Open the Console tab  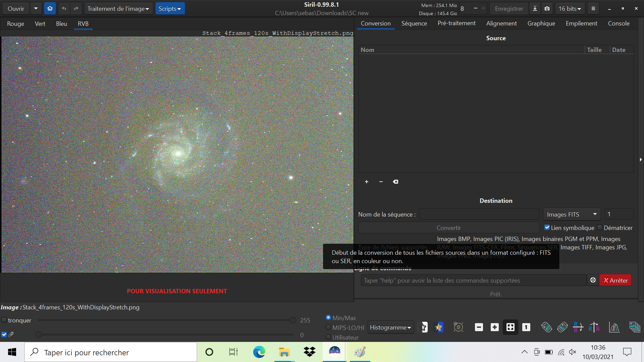[x=619, y=23]
